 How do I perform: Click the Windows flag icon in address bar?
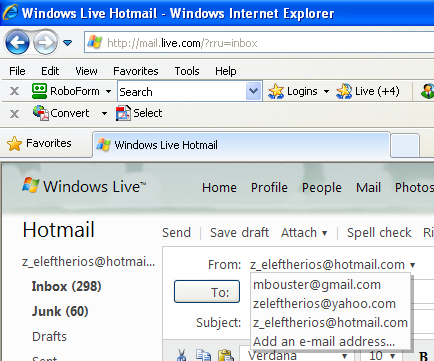point(94,42)
